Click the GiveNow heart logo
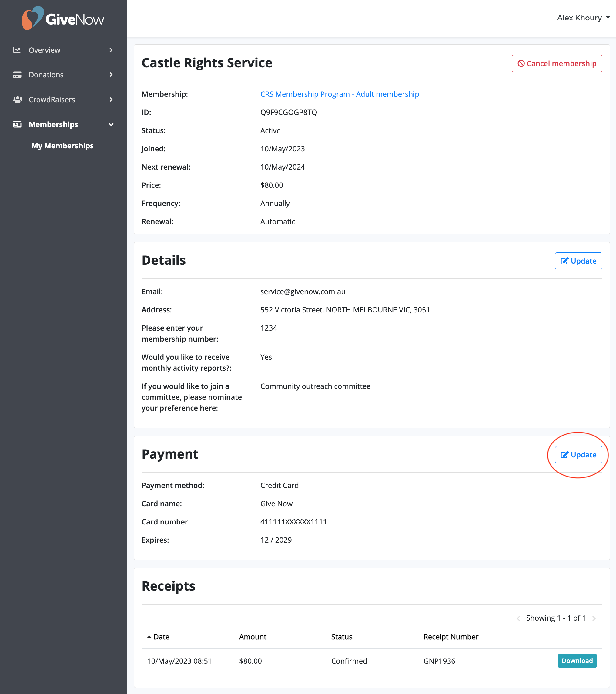The image size is (616, 694). coord(32,18)
